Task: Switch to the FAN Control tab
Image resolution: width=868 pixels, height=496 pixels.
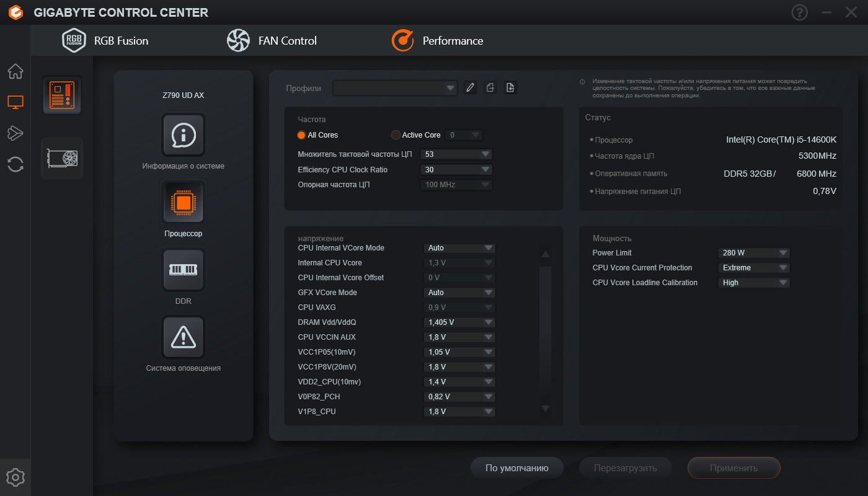Action: coord(272,41)
